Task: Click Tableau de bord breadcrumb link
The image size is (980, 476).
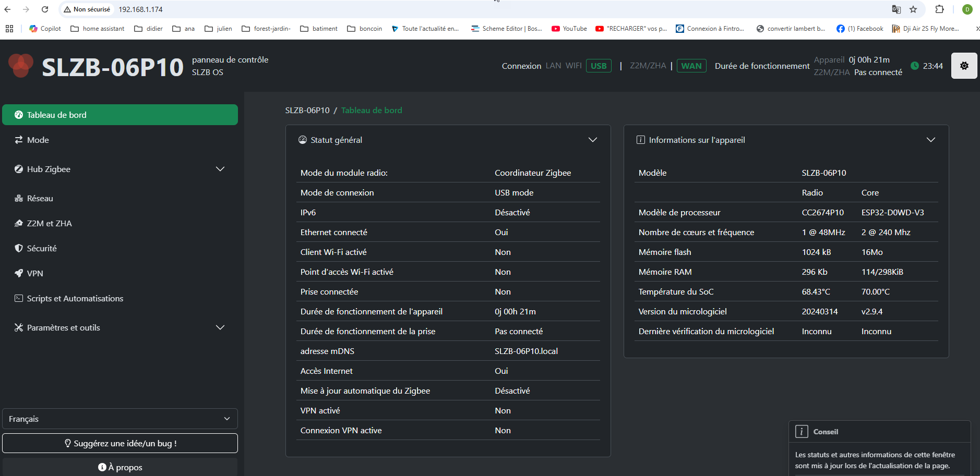Action: 372,110
